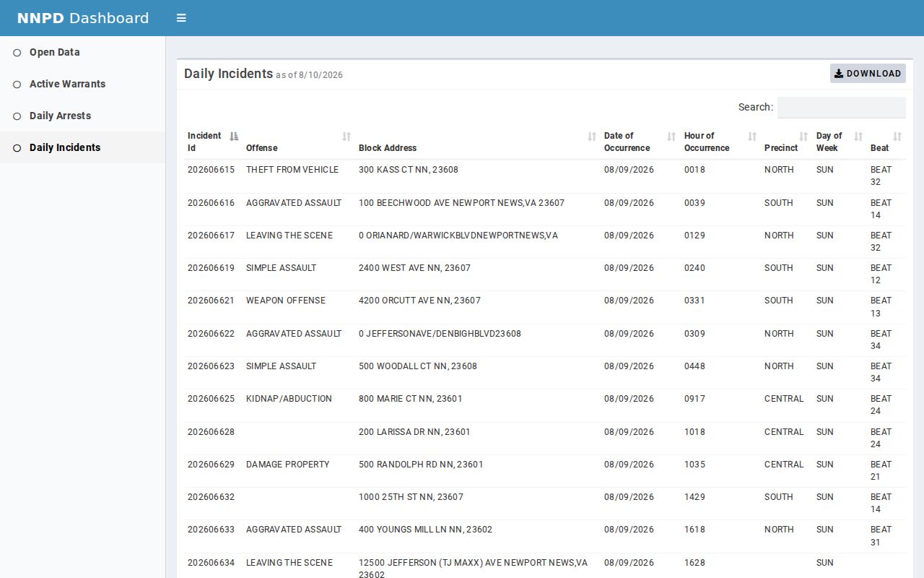This screenshot has height=578, width=924.
Task: Click the Block Address column header text
Action: click(x=388, y=148)
